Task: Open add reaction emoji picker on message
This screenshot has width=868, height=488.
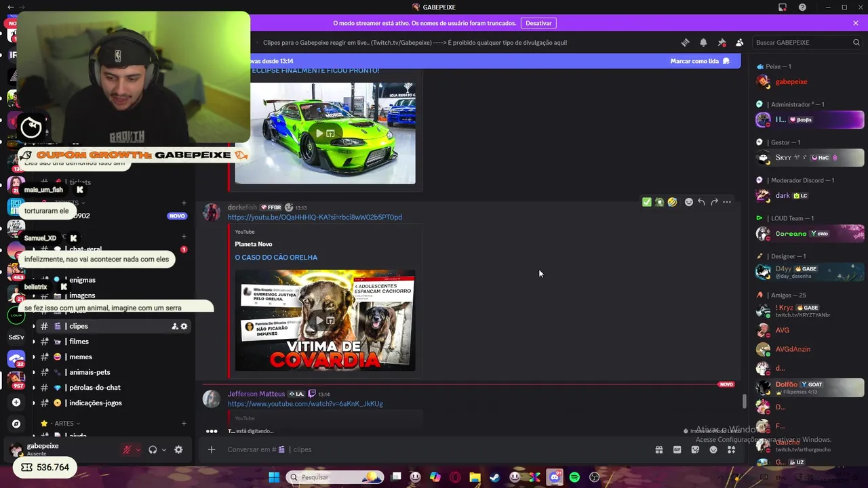Action: pos(688,202)
